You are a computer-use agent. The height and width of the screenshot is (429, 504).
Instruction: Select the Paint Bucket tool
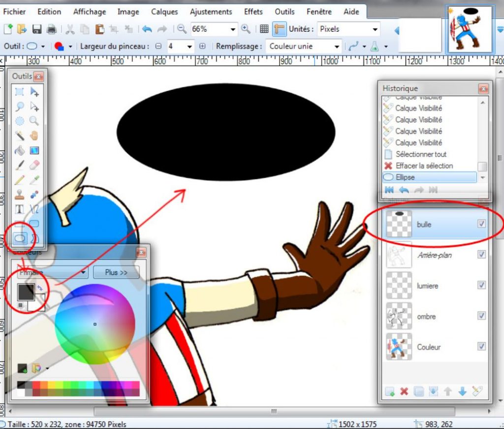[x=20, y=149]
